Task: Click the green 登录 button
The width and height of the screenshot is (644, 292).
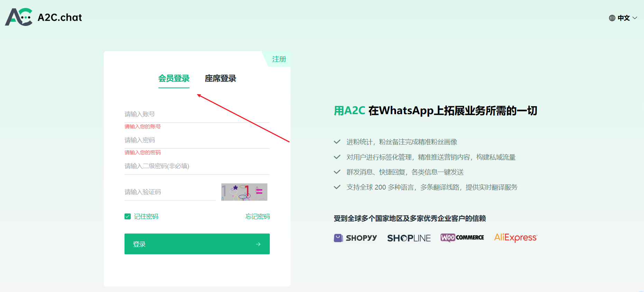Action: (x=197, y=244)
